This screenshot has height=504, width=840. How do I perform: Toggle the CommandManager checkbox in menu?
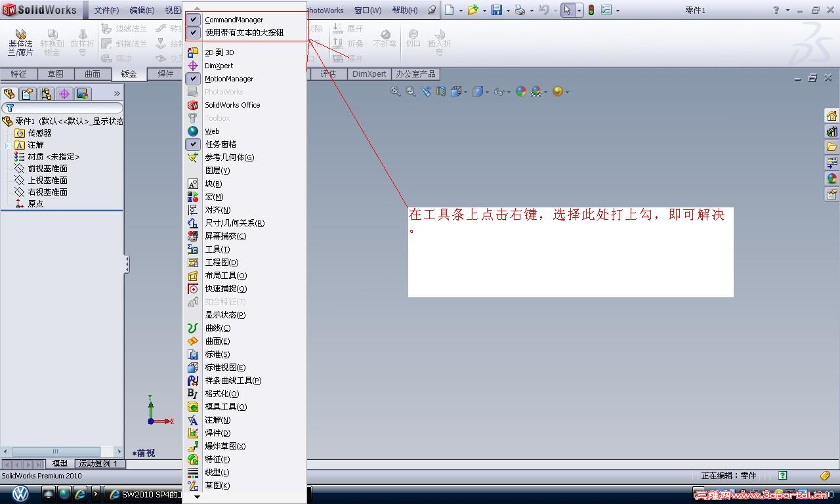coord(193,20)
